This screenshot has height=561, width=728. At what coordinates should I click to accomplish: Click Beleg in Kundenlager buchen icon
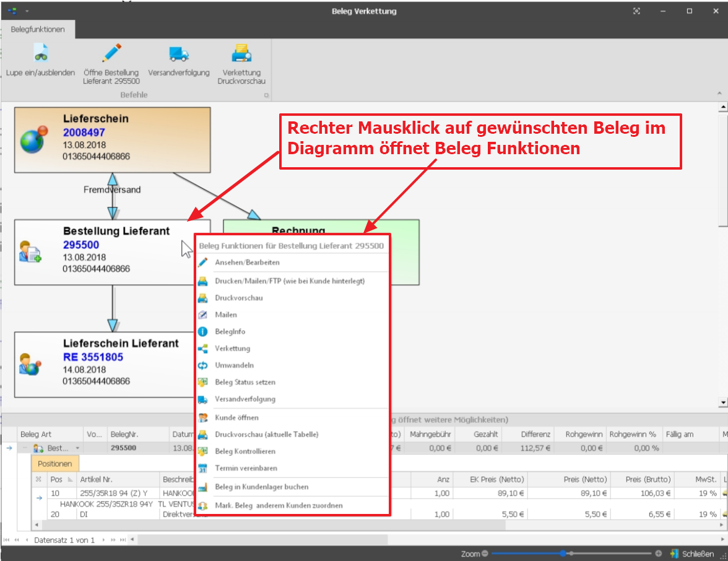203,487
